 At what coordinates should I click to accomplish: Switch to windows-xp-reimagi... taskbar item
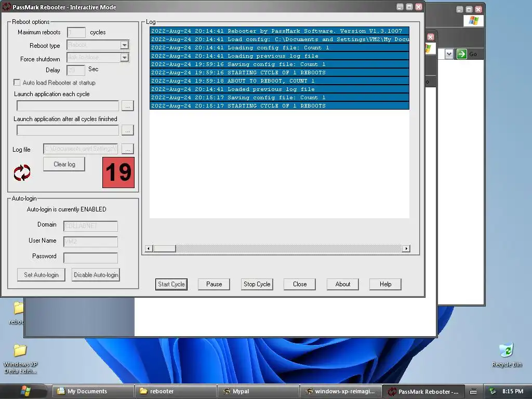341,391
